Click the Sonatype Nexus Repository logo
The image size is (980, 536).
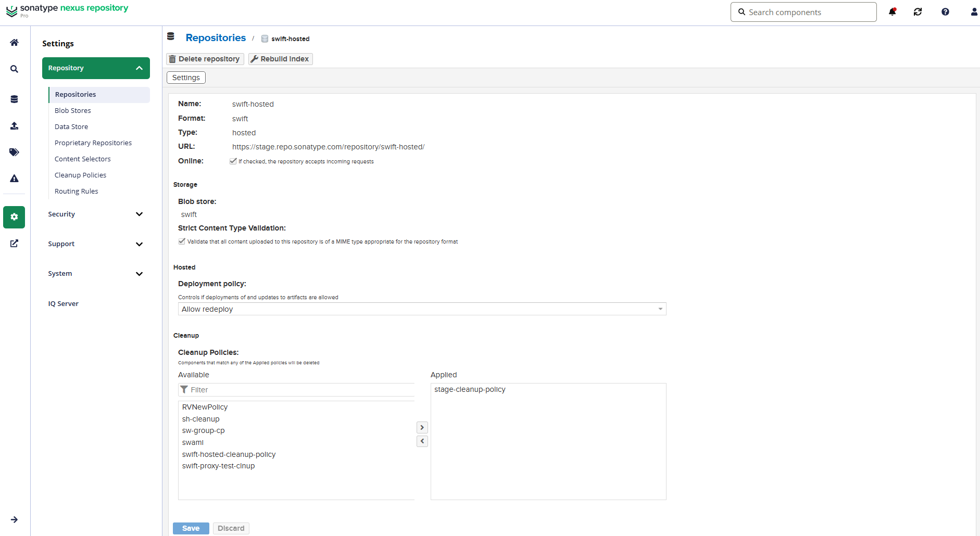(67, 10)
